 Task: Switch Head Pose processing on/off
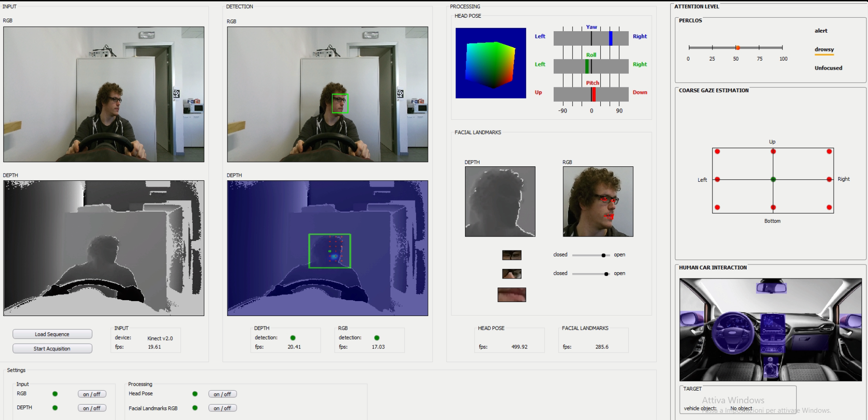coord(222,394)
